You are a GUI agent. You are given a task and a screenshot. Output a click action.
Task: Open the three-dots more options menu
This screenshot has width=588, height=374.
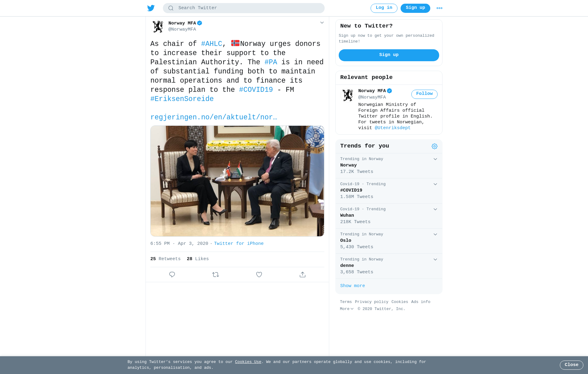[x=439, y=8]
